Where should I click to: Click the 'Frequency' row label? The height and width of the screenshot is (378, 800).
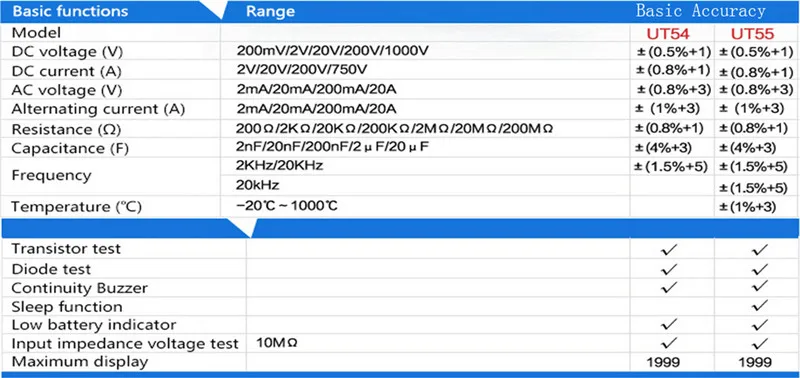point(52,176)
